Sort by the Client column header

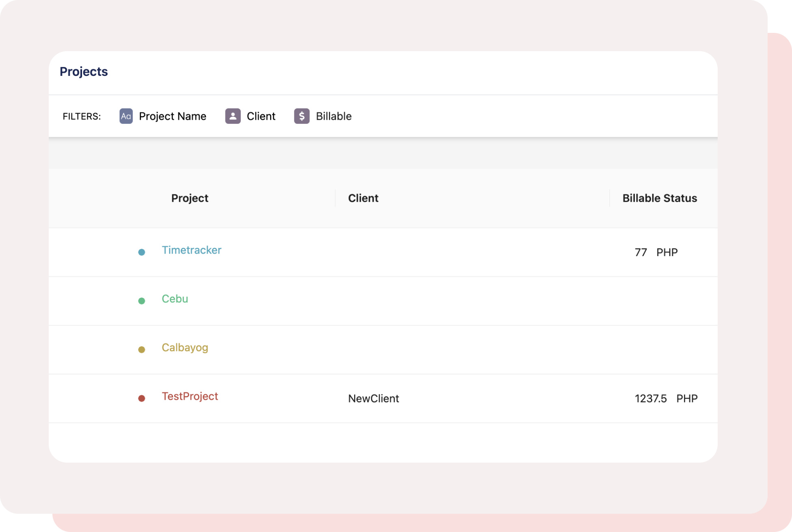coord(363,198)
